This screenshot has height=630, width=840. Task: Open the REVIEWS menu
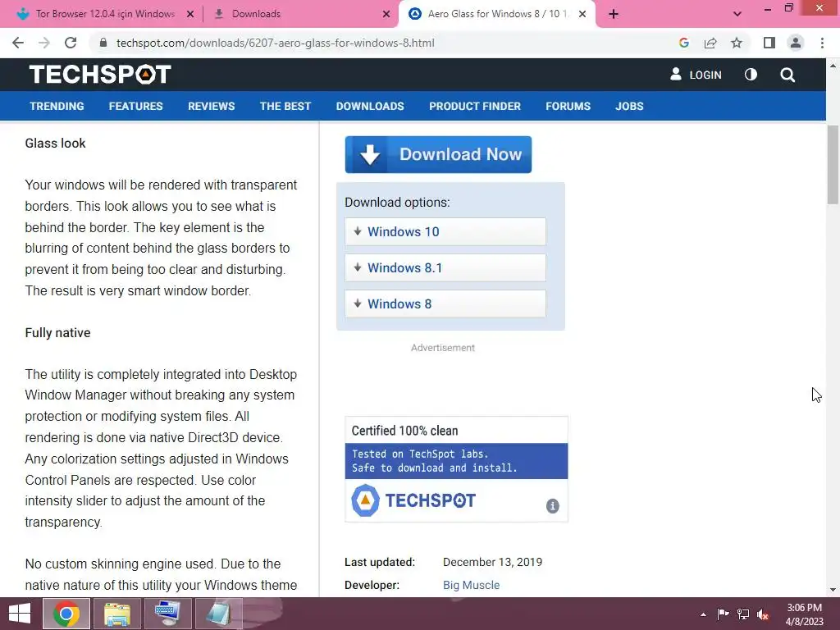click(211, 106)
